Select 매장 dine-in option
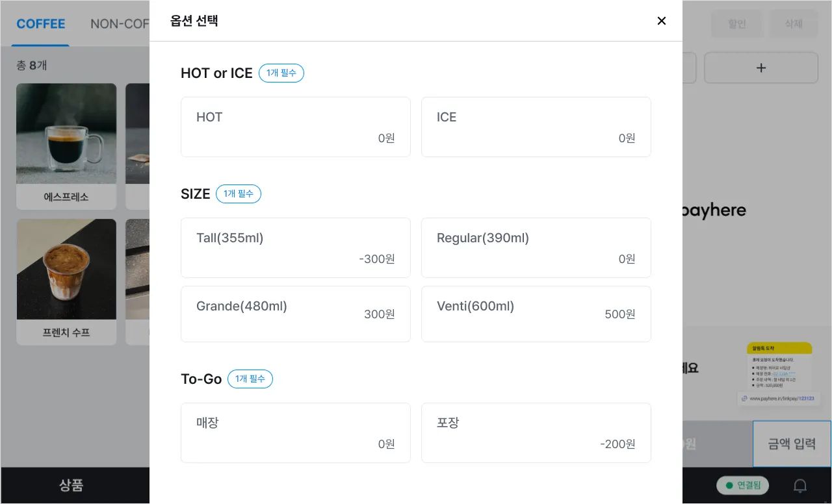This screenshot has width=832, height=504. click(x=295, y=433)
